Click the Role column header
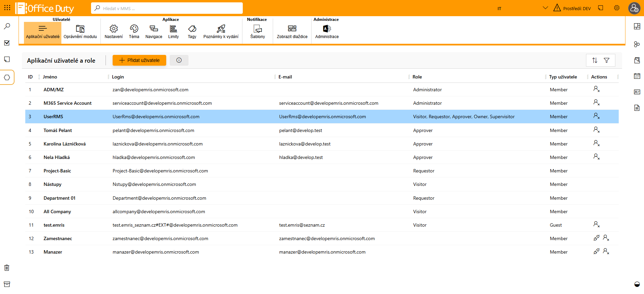644x294 pixels. pyautogui.click(x=417, y=77)
